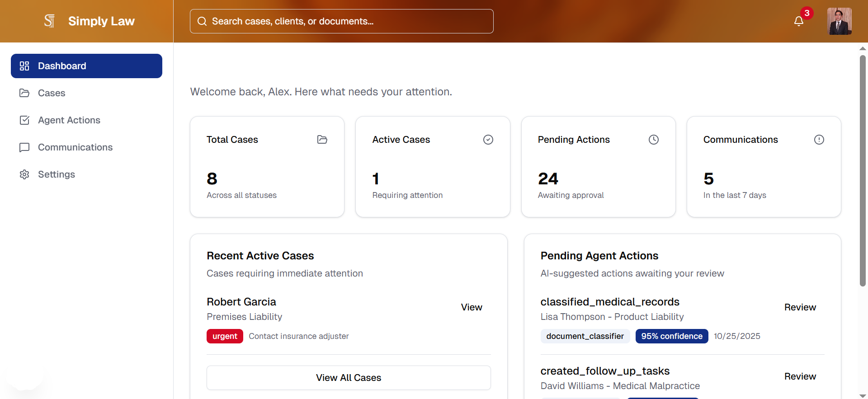Open Cases in the sidebar
This screenshot has width=868, height=399.
86,93
